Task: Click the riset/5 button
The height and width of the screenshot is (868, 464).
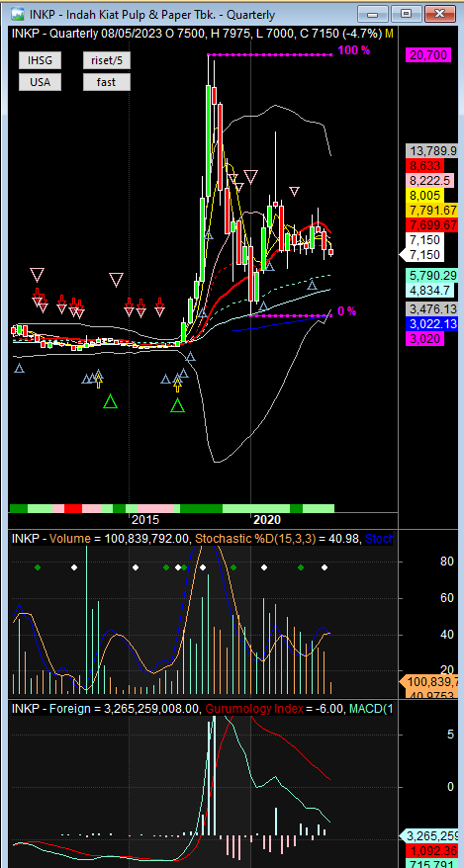Action: coord(106,61)
